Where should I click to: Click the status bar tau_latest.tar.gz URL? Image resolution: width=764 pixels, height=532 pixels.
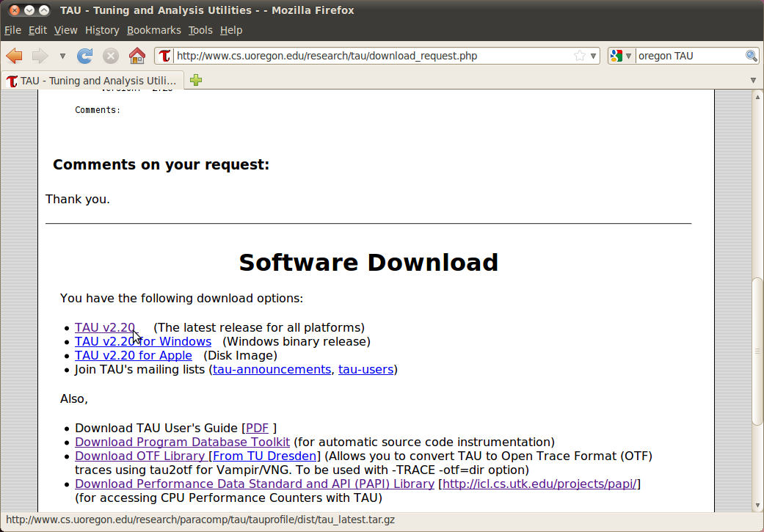[x=200, y=520]
